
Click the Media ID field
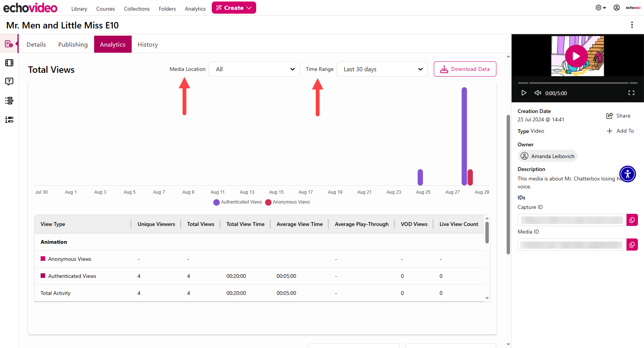coord(572,245)
